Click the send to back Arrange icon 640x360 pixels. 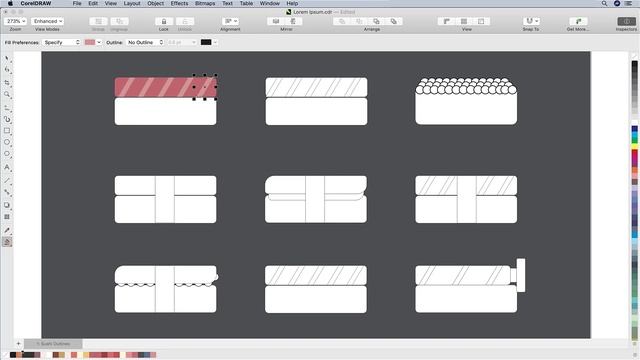tap(359, 21)
